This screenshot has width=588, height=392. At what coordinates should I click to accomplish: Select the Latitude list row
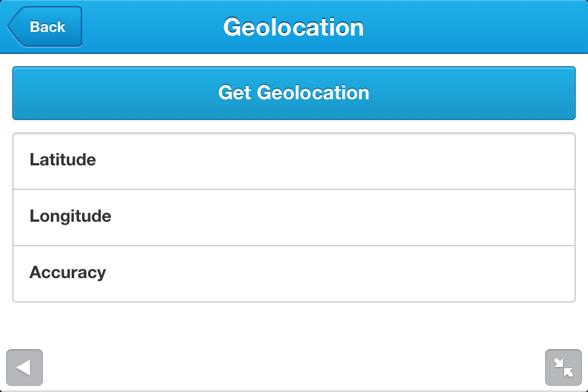click(x=294, y=161)
